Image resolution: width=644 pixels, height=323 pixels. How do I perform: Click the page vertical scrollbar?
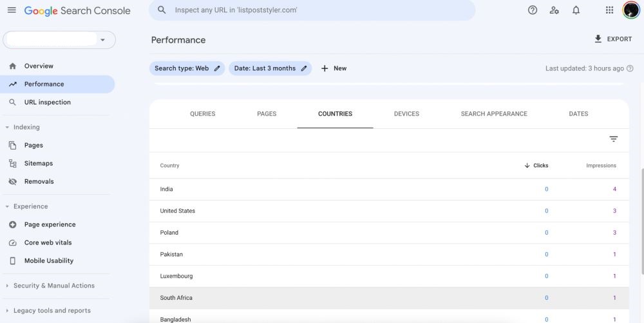click(x=642, y=222)
